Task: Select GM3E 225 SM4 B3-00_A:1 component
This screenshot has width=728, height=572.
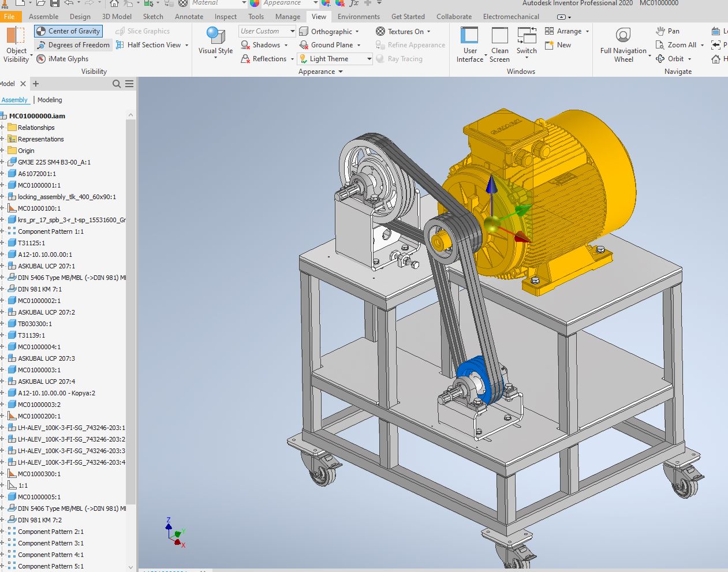Action: click(x=54, y=162)
